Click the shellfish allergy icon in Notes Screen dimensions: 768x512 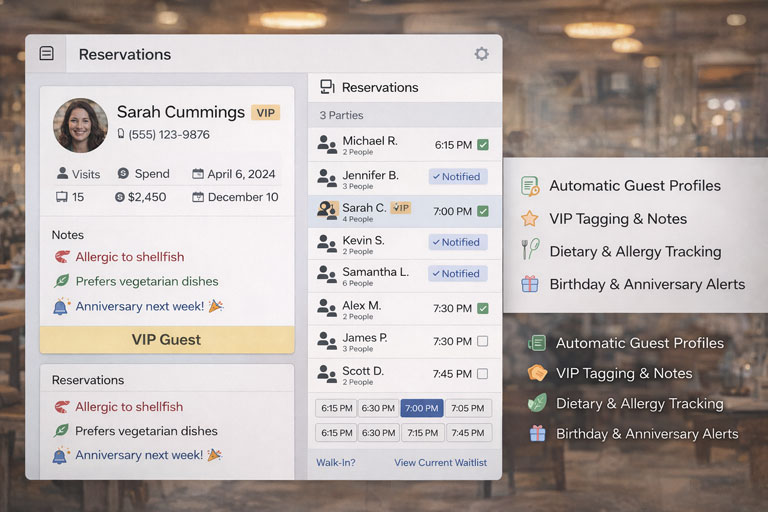tap(62, 257)
